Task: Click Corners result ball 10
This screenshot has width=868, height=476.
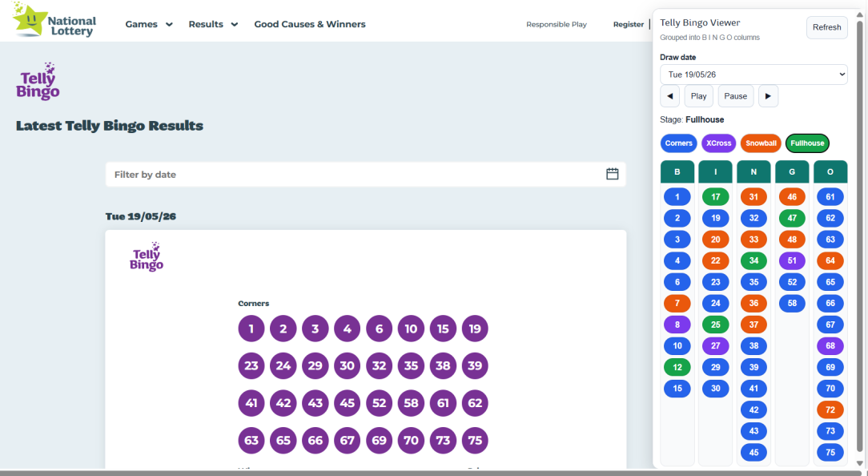Action: coord(411,329)
